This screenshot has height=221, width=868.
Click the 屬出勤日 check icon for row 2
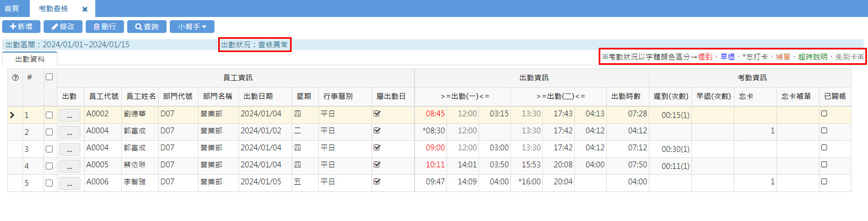377,131
